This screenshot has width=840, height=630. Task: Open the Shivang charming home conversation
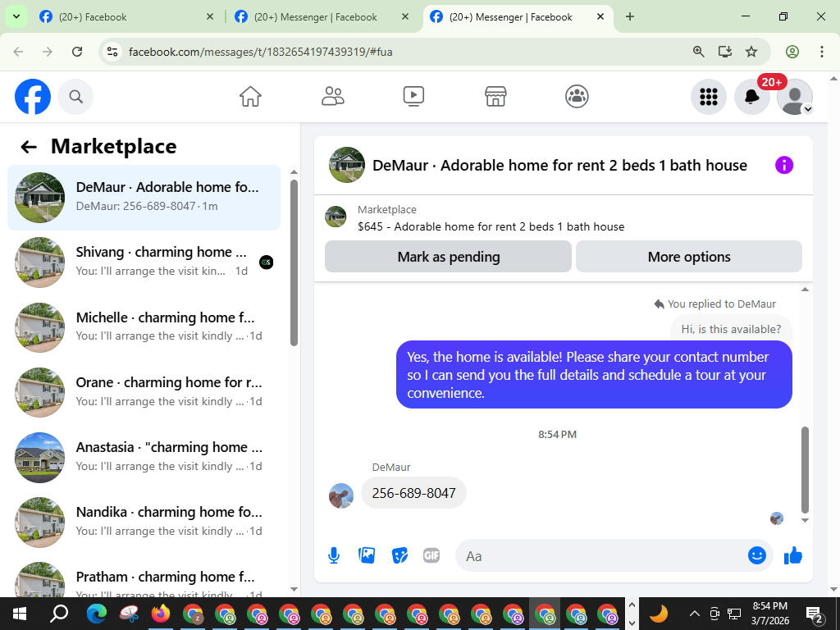pyautogui.click(x=144, y=262)
